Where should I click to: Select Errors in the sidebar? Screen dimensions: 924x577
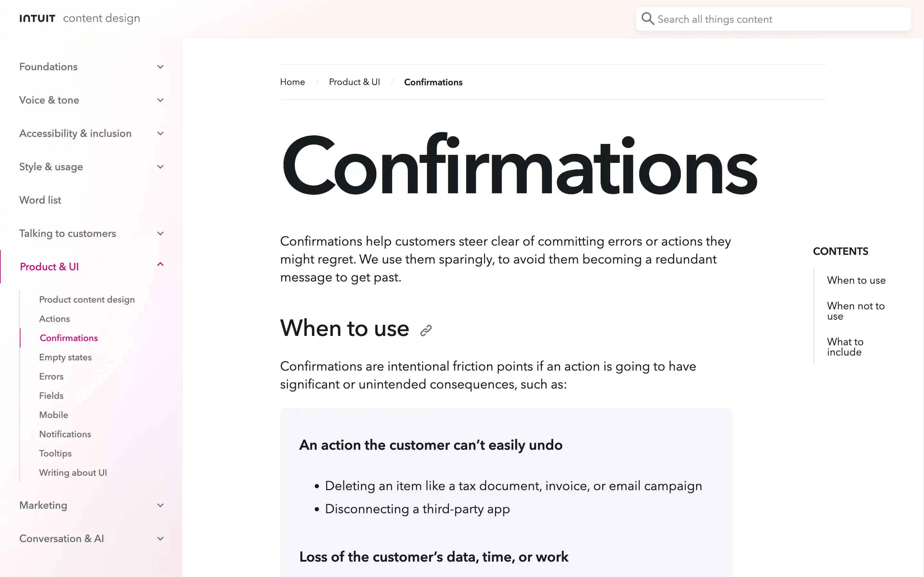[51, 376]
